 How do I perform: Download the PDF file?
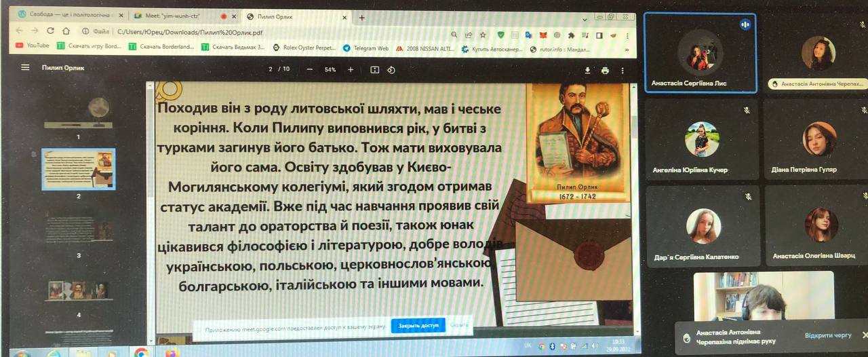(x=588, y=71)
